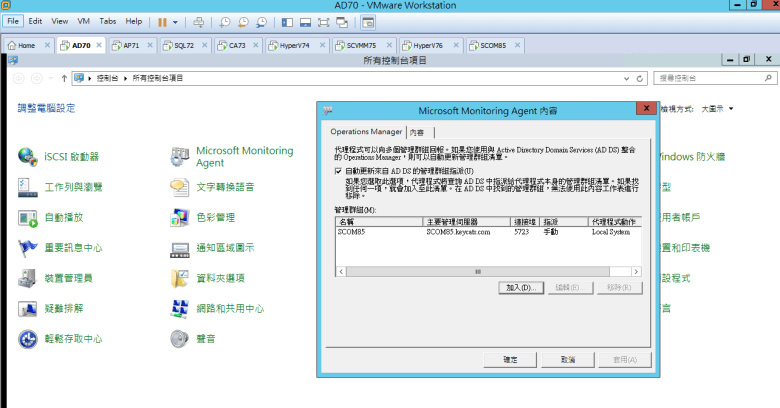
Task: Click the VMware pause VM toolbar icon
Action: pyautogui.click(x=162, y=21)
